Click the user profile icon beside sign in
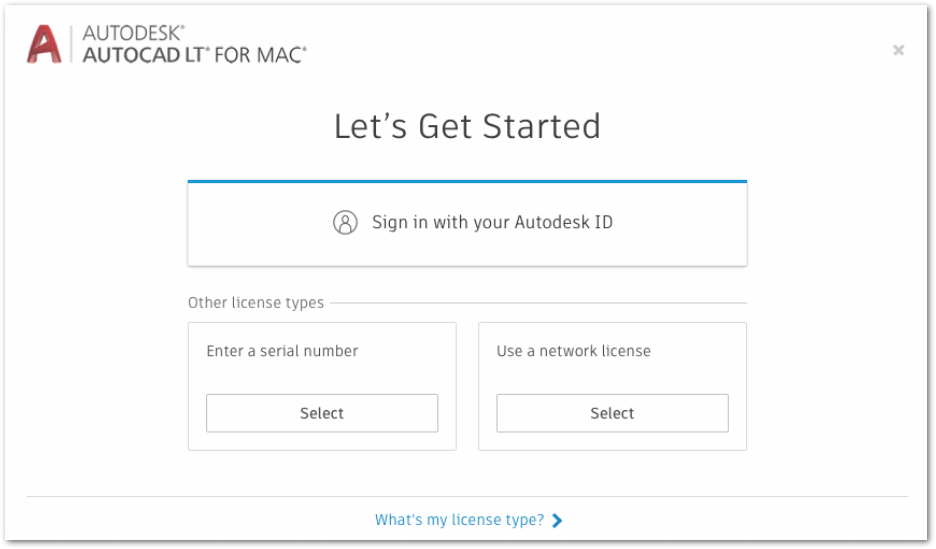Screen dimensions: 936x549 [x=345, y=222]
